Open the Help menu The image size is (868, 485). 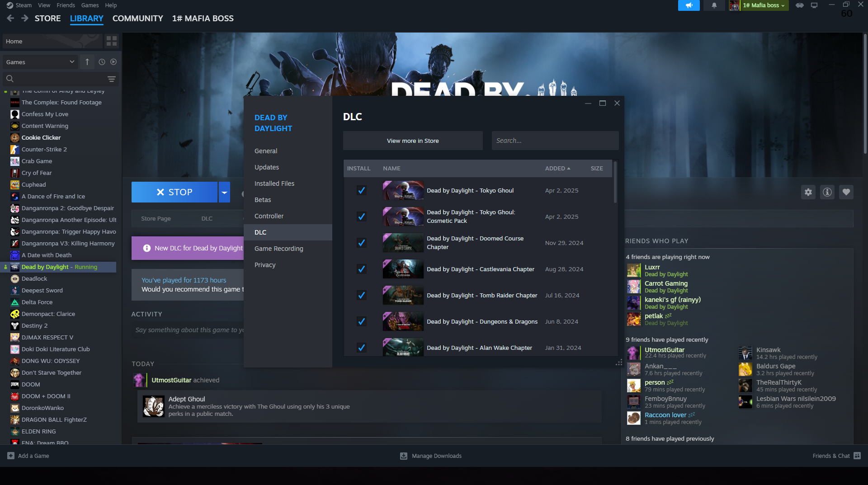coord(111,5)
